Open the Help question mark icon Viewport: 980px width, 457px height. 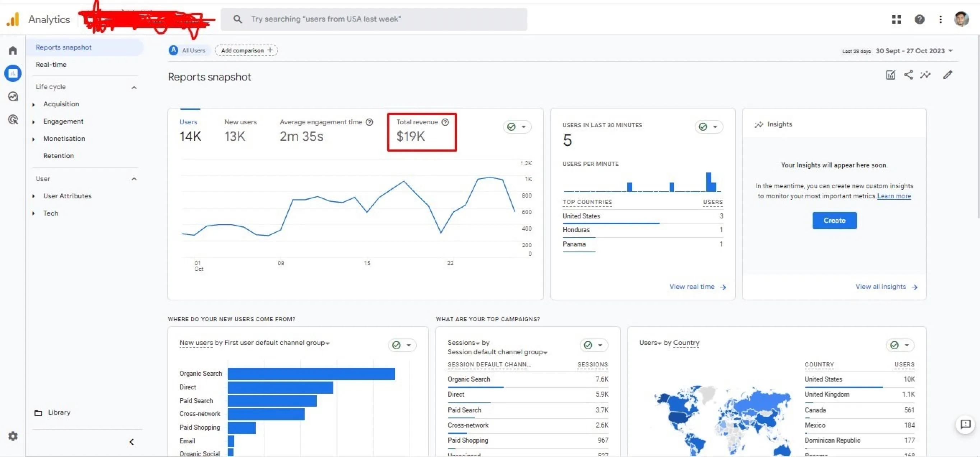920,19
